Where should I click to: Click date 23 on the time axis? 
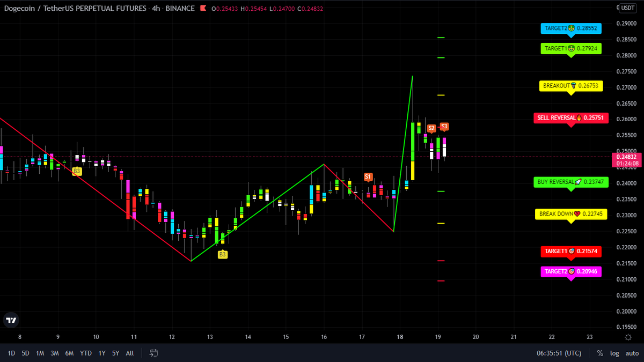point(590,337)
